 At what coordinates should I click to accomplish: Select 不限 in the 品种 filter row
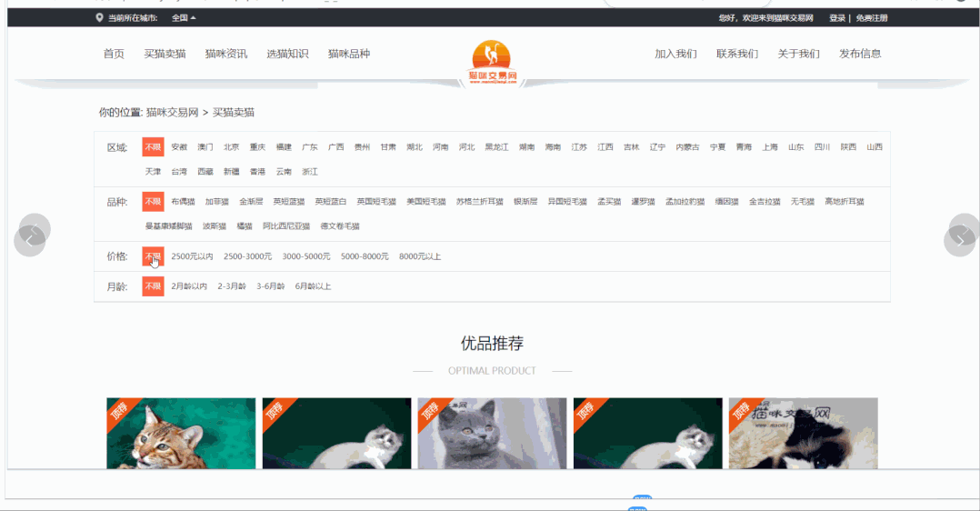click(x=153, y=202)
